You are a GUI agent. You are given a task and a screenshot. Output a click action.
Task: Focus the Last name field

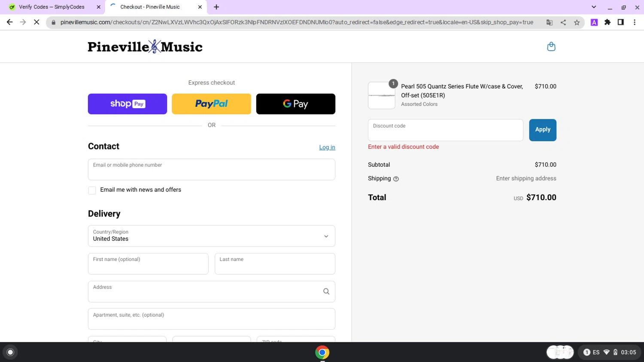click(x=275, y=264)
